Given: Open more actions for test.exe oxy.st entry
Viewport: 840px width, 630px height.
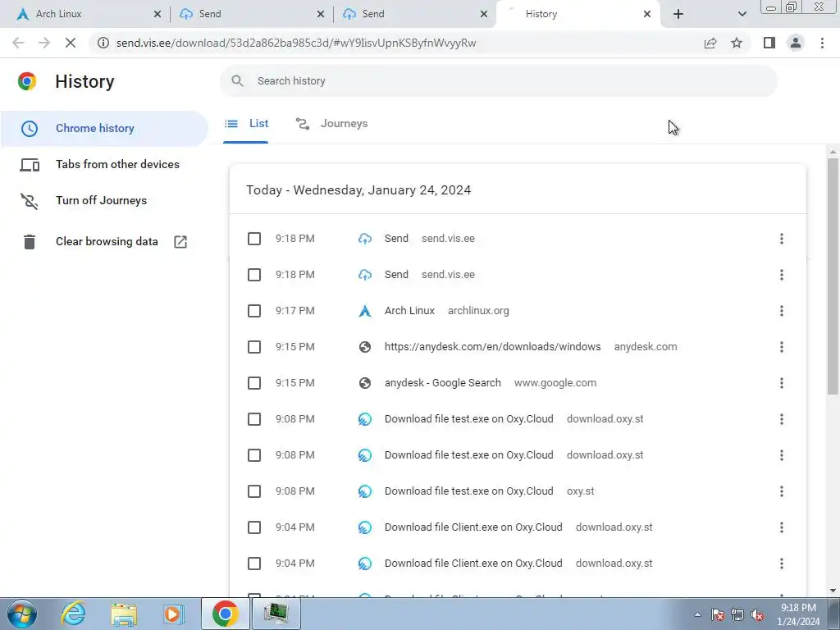Looking at the screenshot, I should [x=782, y=491].
